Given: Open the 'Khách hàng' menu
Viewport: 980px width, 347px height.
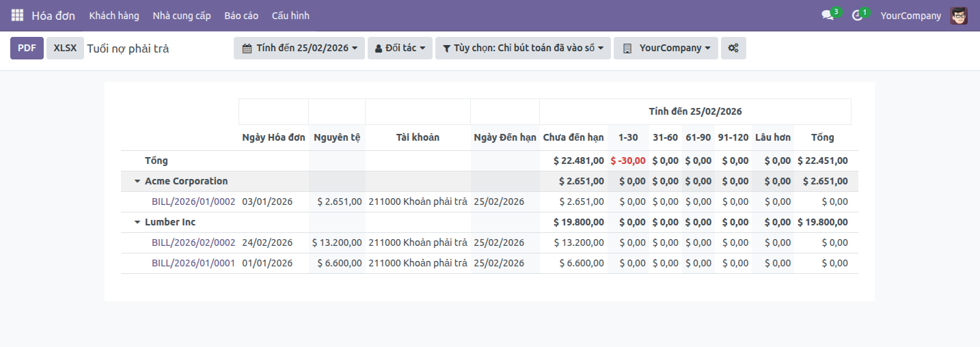Looking at the screenshot, I should [x=114, y=16].
